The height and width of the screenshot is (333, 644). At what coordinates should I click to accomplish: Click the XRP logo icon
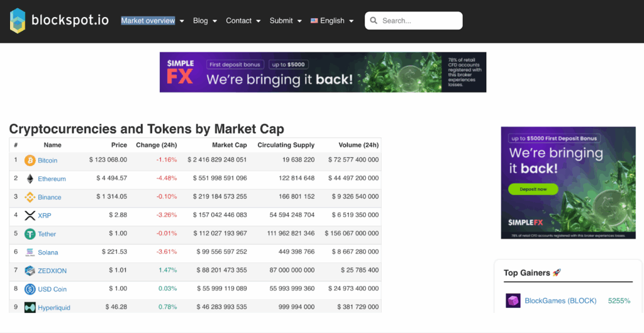[x=30, y=215]
